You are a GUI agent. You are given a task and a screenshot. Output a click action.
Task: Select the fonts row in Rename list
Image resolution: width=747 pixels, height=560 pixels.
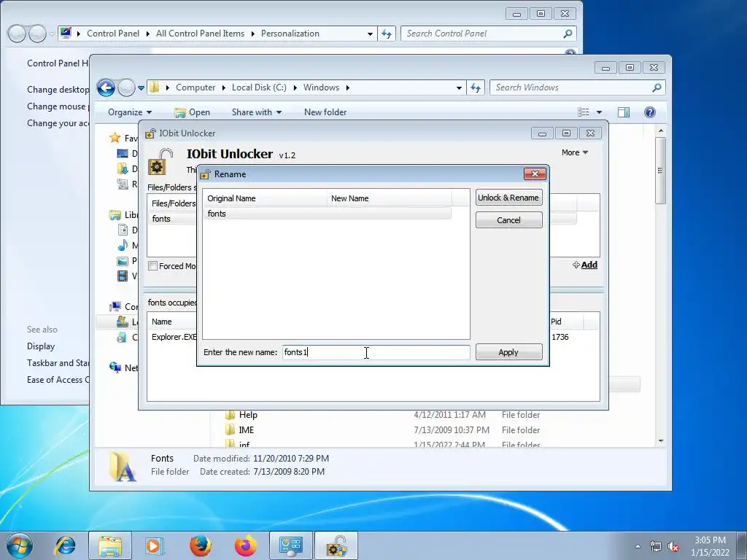(328, 214)
